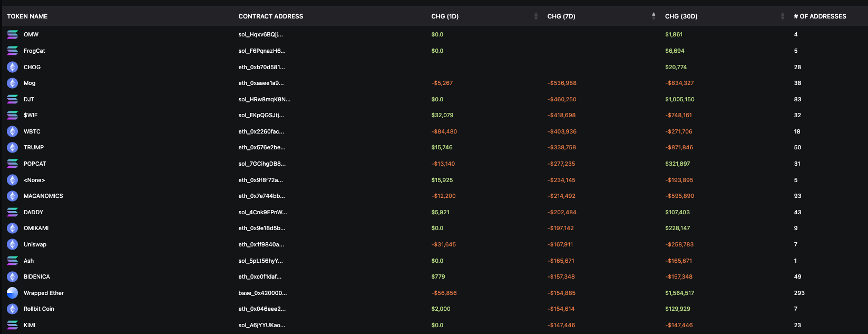Screen dimensions: 868x334
Task: Click the CONTRACT ADDRESS column header
Action: (271, 16)
